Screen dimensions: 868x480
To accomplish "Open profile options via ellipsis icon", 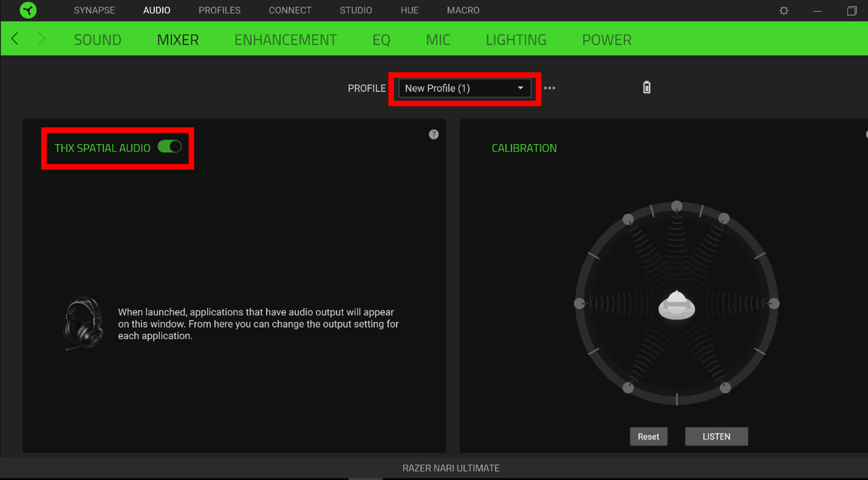I will pyautogui.click(x=550, y=87).
